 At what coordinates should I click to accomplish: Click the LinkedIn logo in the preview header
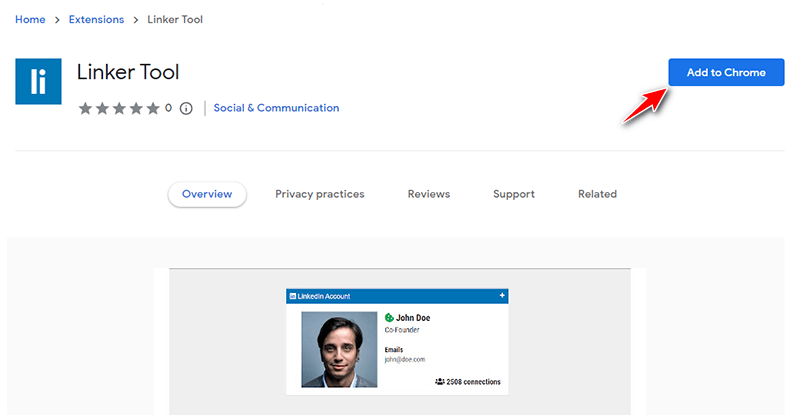[x=293, y=296]
